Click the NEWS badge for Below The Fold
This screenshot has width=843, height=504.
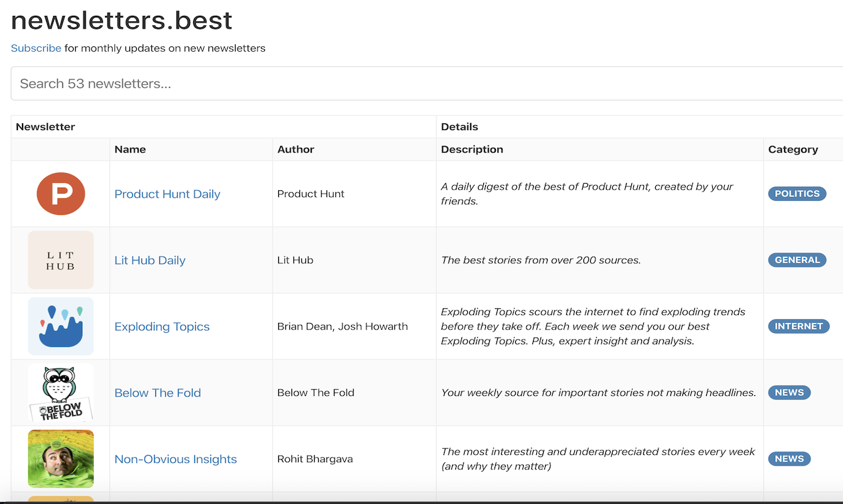[x=789, y=392]
